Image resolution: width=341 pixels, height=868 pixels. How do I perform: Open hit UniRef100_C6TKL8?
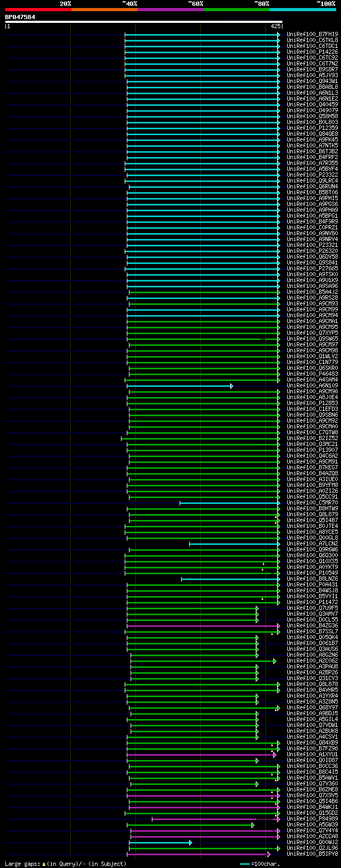[312, 40]
